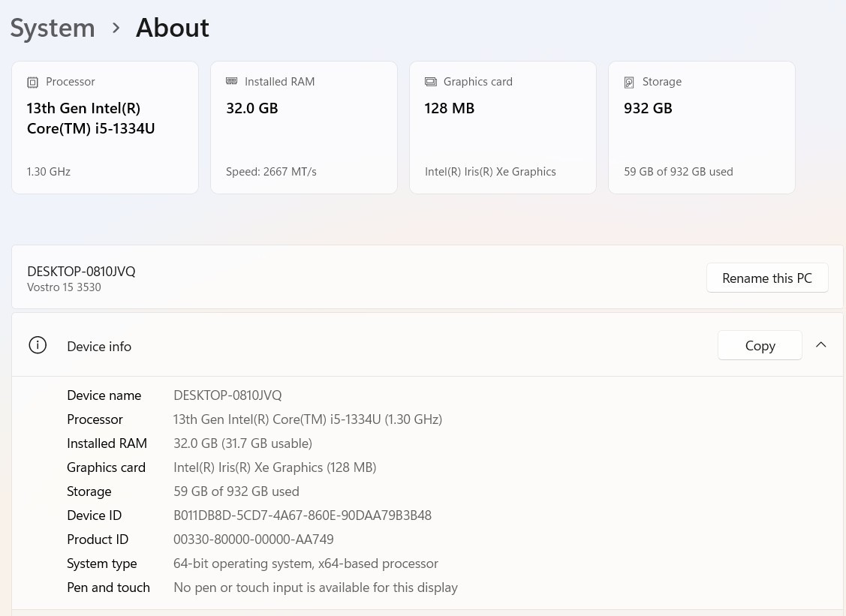The width and height of the screenshot is (846, 616).
Task: Click the Storage label in top card
Action: (x=661, y=82)
